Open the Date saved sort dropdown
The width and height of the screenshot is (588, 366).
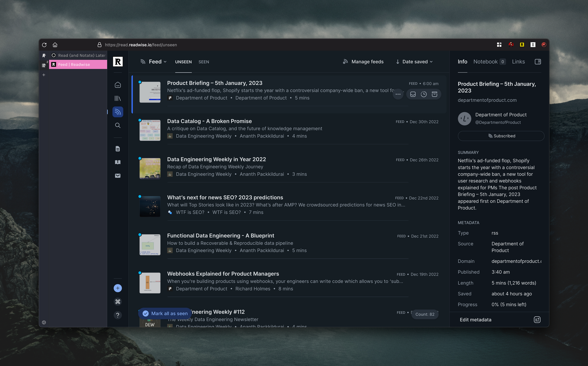[414, 61]
